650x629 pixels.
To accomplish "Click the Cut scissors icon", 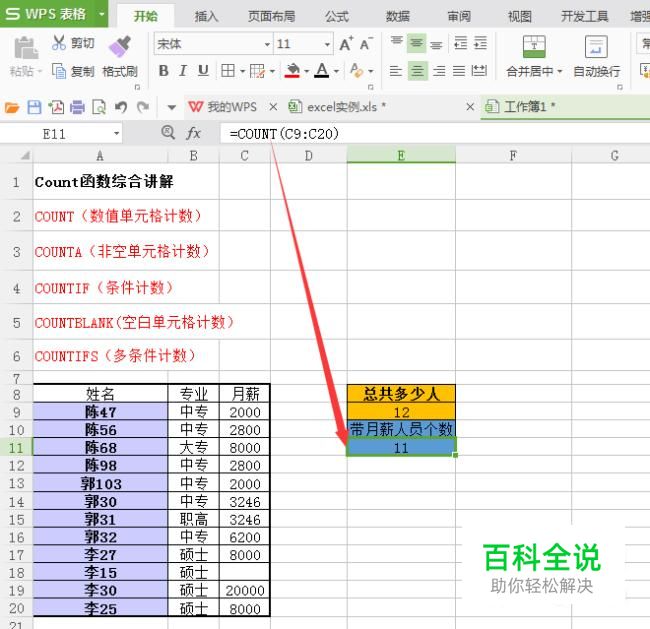I will [59, 43].
